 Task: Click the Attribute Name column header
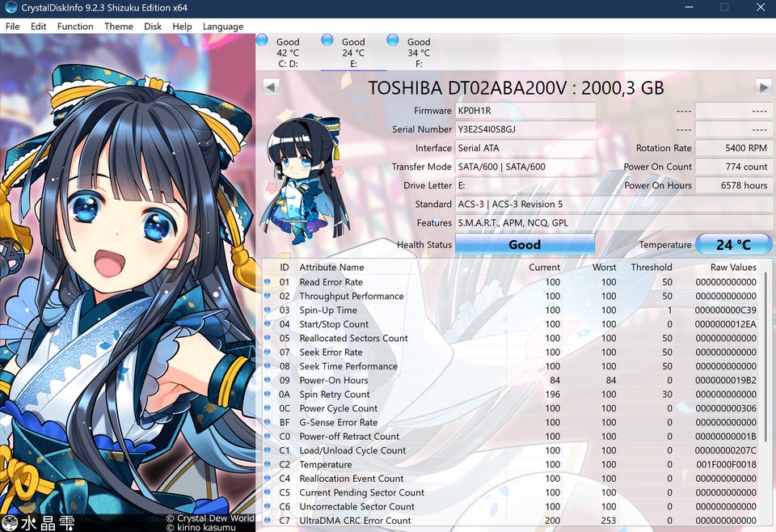[331, 268]
